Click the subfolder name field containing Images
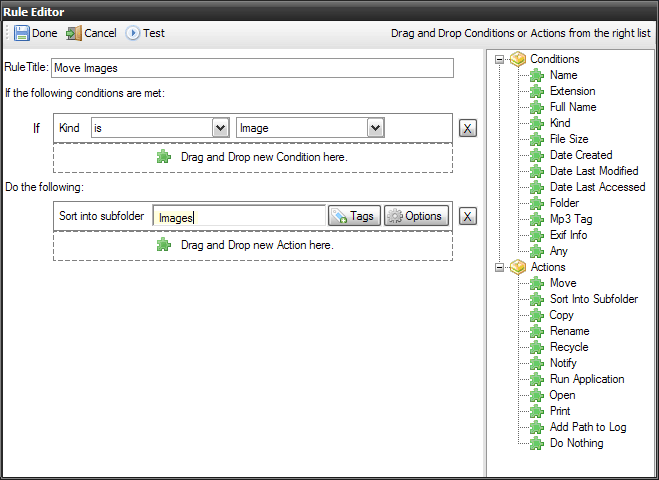This screenshot has width=659, height=480. [x=239, y=216]
